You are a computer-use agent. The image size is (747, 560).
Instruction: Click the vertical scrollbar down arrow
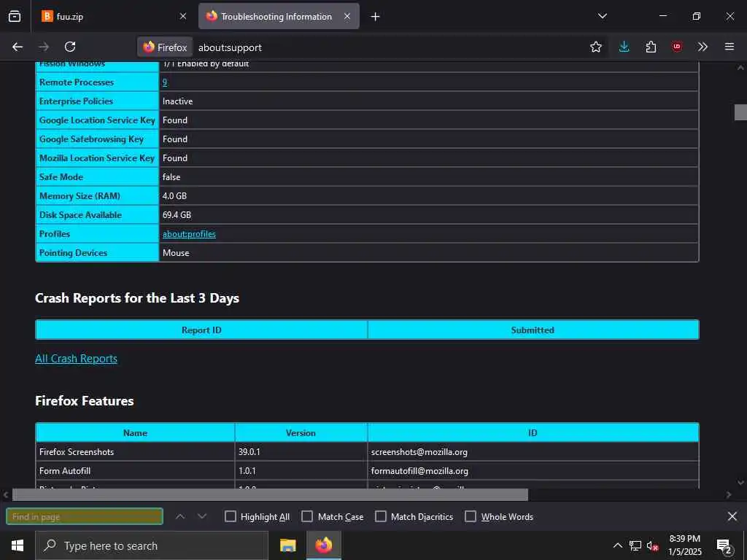tap(740, 483)
